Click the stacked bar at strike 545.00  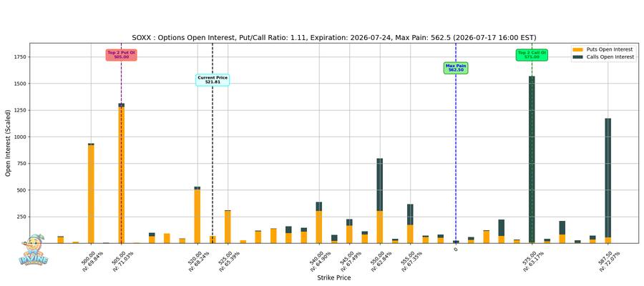pos(349,231)
